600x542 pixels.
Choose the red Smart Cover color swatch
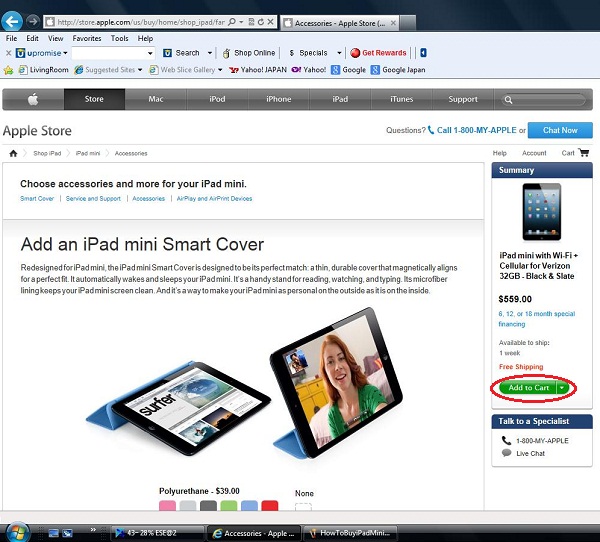pyautogui.click(x=270, y=506)
